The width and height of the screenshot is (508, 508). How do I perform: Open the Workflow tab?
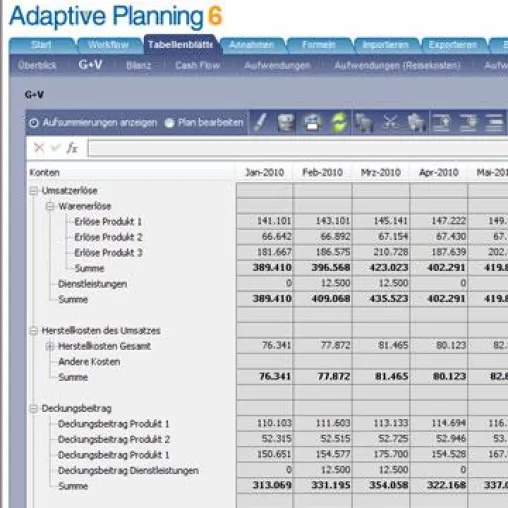tap(108, 45)
